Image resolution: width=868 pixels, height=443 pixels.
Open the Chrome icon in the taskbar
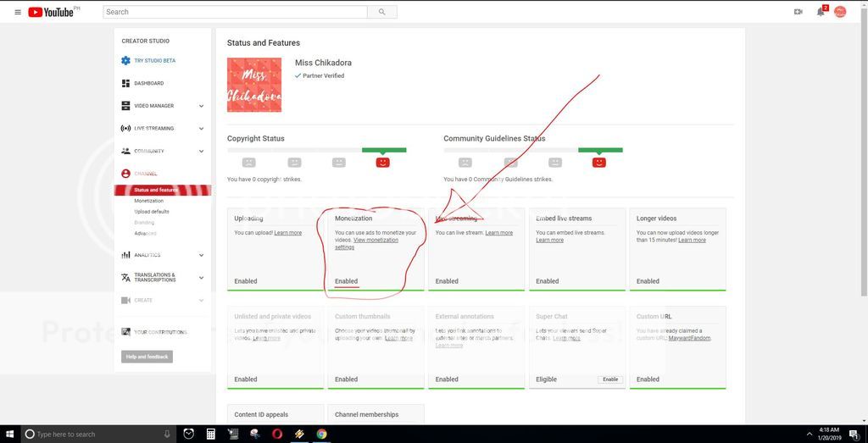[322, 435]
